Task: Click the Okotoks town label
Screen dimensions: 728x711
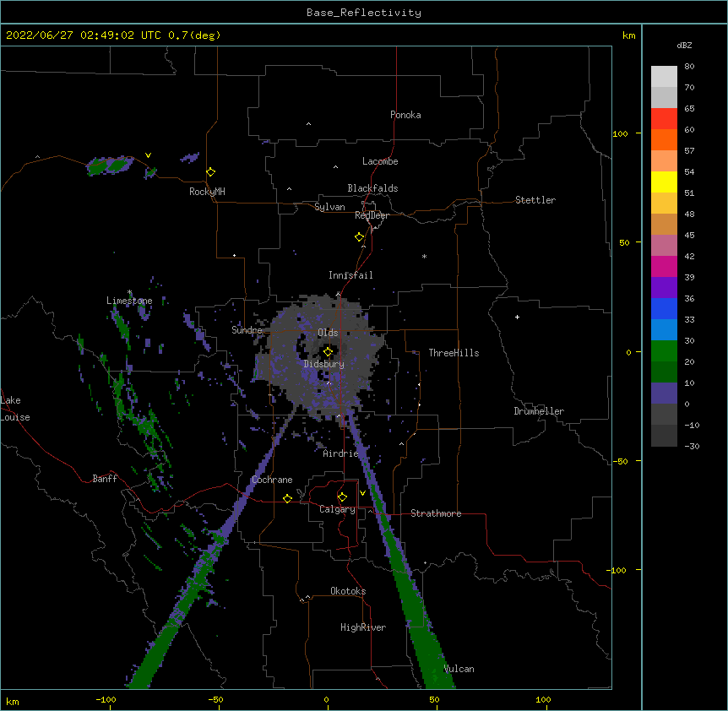Action: pos(348,591)
